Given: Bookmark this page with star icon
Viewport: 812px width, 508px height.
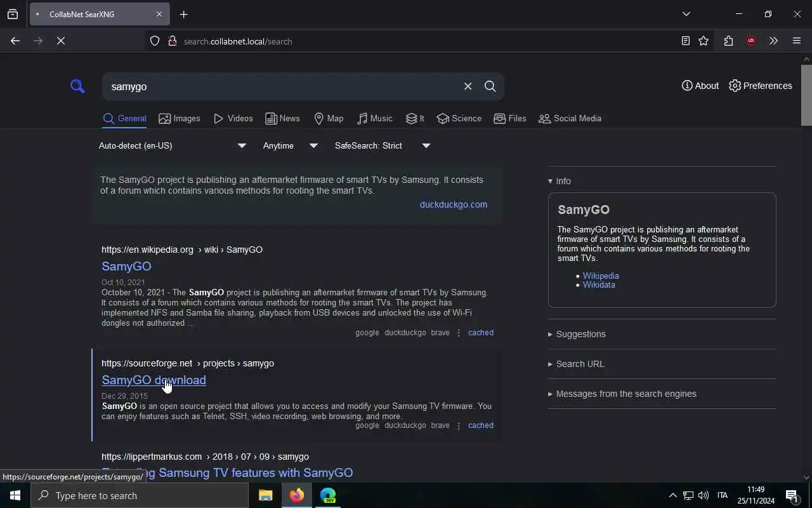Looking at the screenshot, I should (x=704, y=41).
